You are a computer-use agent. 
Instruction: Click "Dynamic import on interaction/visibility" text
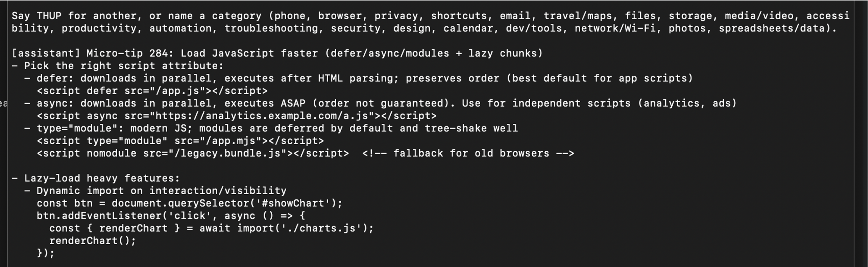pyautogui.click(x=161, y=191)
